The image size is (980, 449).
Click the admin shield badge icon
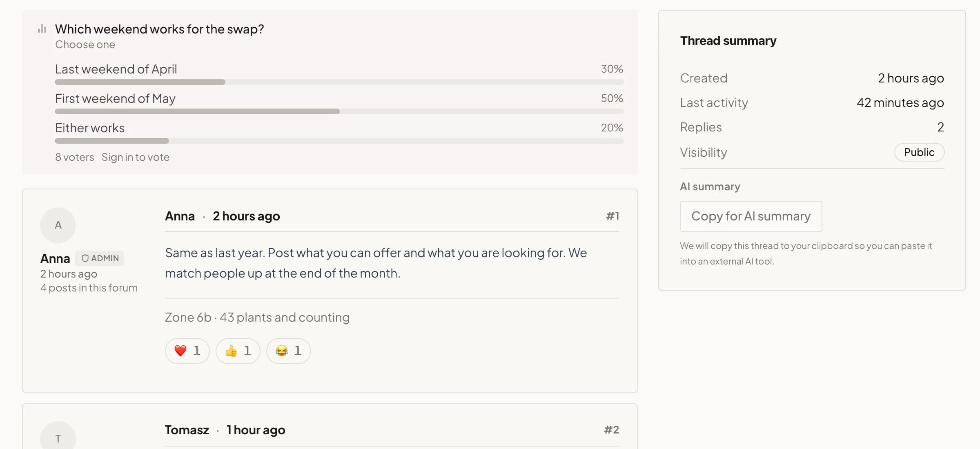[x=85, y=258]
